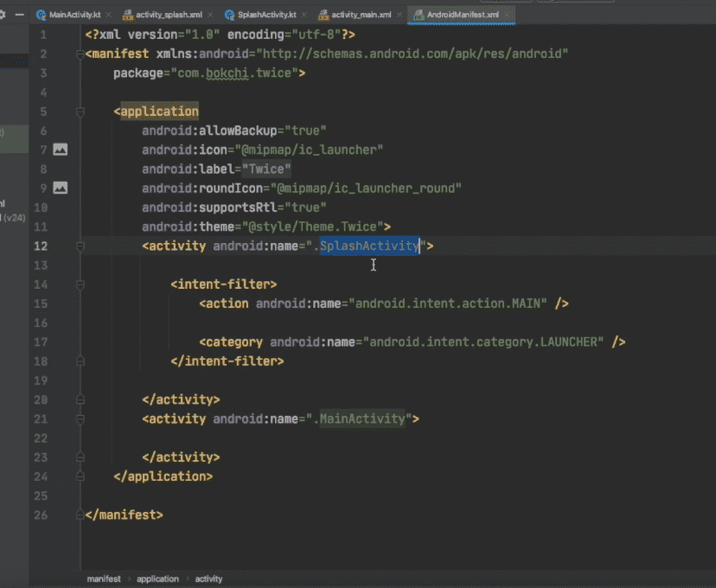The height and width of the screenshot is (588, 716).
Task: Close the MainActivity.kt tab
Action: [108, 16]
